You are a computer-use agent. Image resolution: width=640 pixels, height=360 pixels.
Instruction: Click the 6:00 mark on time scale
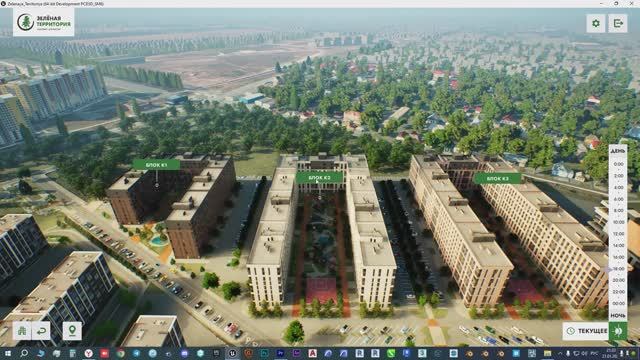618,199
